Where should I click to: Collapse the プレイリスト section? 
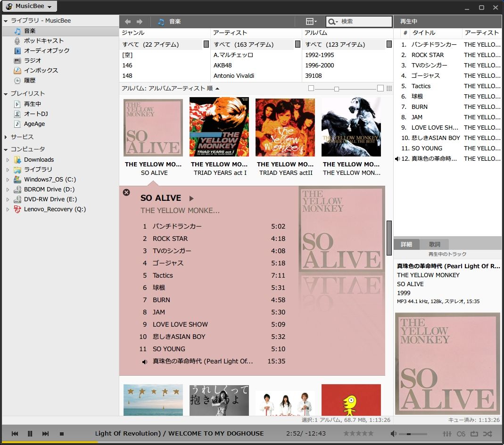(x=6, y=94)
